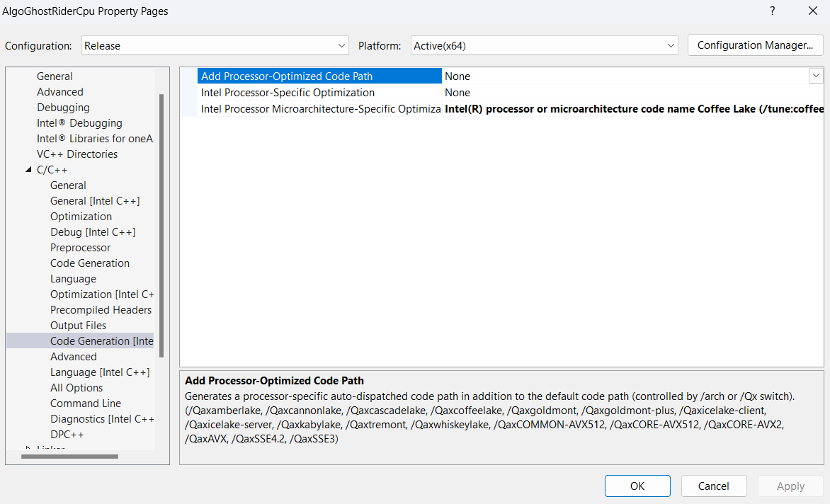Click the Help question mark icon

coord(772,11)
